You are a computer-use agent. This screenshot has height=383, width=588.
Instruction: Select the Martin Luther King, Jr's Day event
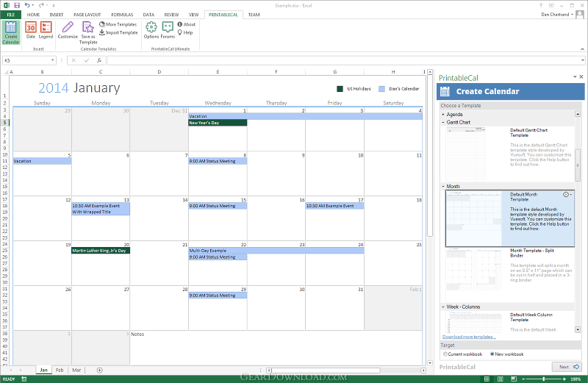pyautogui.click(x=101, y=251)
